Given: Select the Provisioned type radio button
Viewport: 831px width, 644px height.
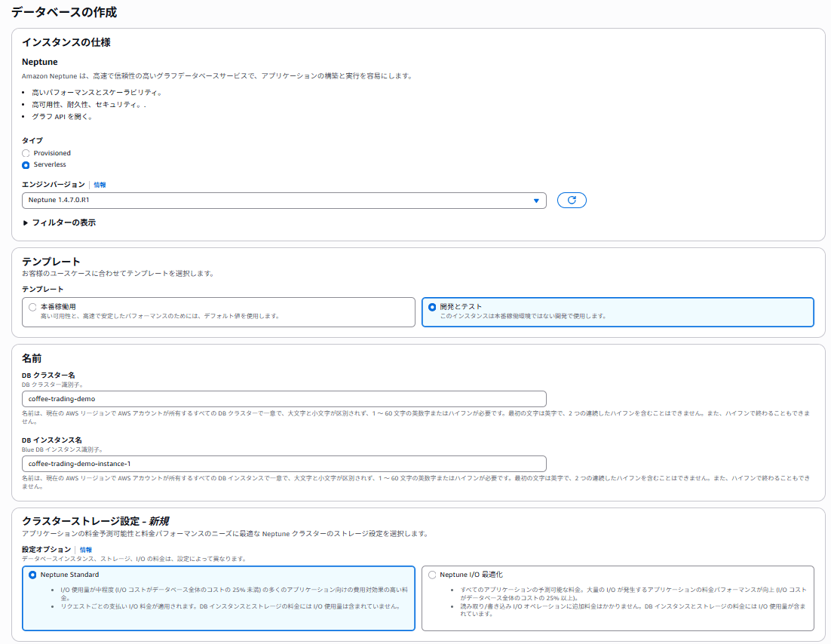Looking at the screenshot, I should (x=26, y=153).
